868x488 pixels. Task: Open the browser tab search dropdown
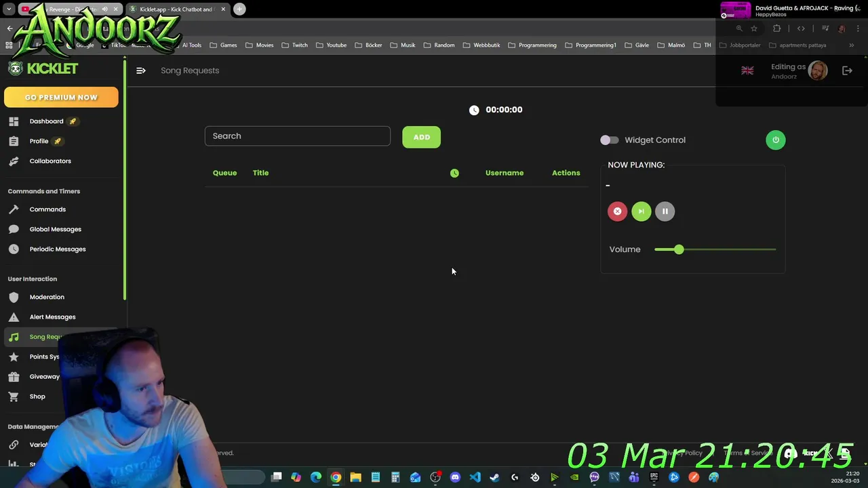coord(9,9)
